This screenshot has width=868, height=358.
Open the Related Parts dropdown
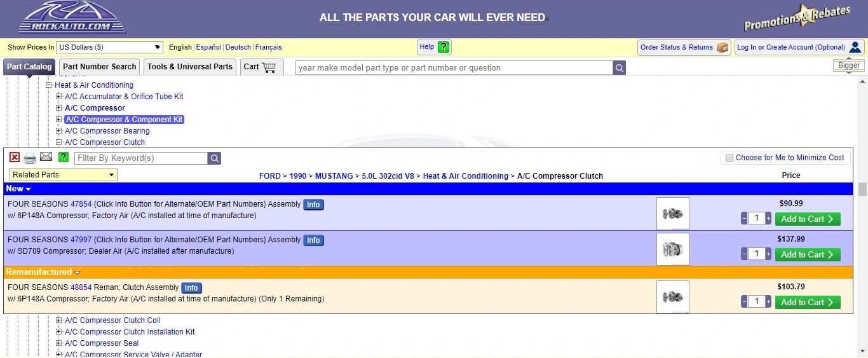tap(64, 175)
